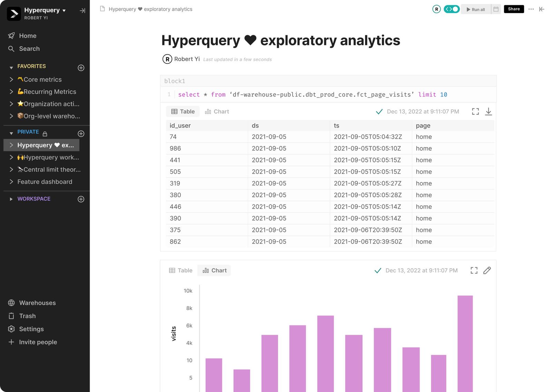Download the query results
Image resolution: width=552 pixels, height=392 pixels.
coord(489,111)
